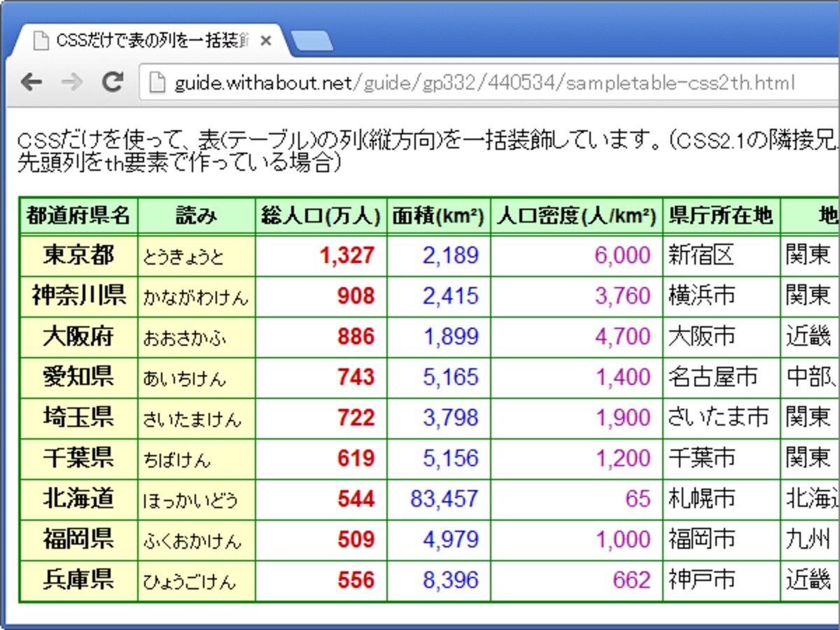This screenshot has width=840, height=630.
Task: Select the 神奈川県 row header cell
Action: click(79, 296)
